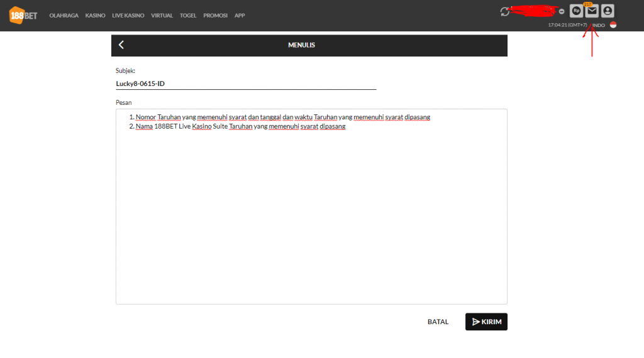Click the Subjek label
644x358 pixels.
tap(125, 70)
